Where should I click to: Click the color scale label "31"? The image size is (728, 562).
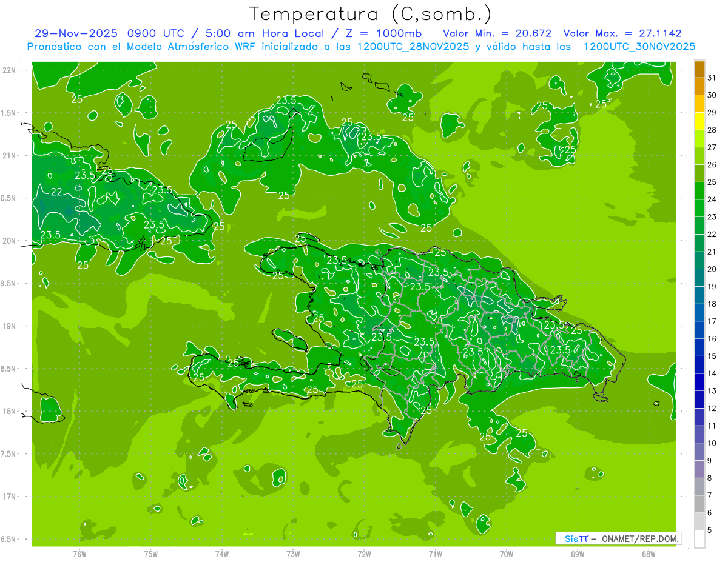pos(712,78)
